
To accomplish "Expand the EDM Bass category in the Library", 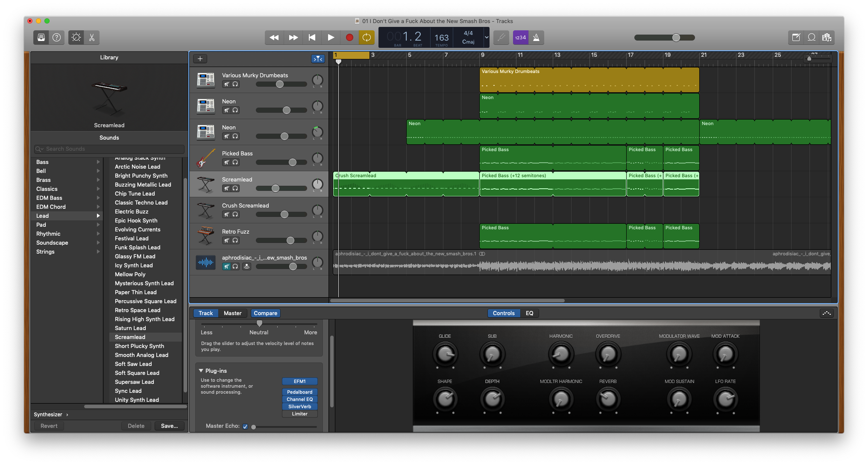I will click(49, 198).
